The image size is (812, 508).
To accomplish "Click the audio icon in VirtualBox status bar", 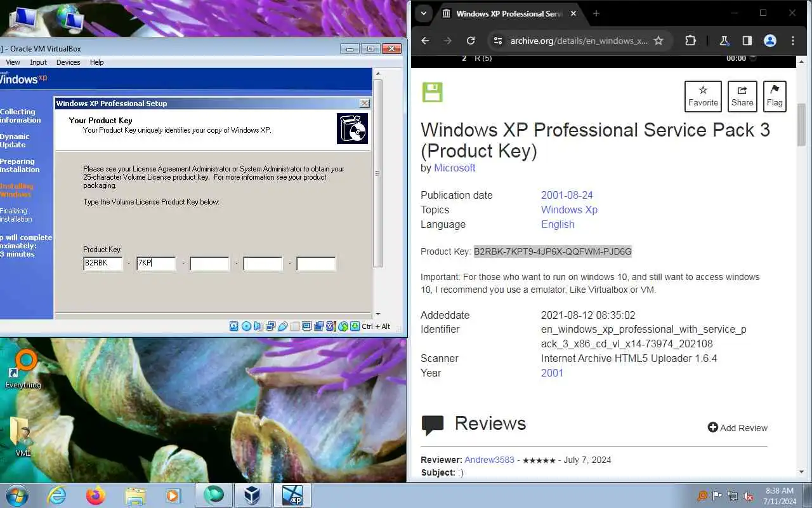I will [258, 326].
